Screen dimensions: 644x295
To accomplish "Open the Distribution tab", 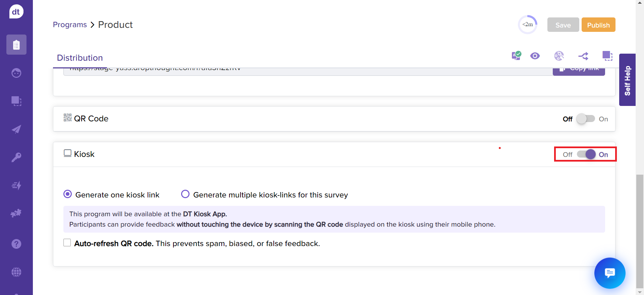I will (x=80, y=58).
